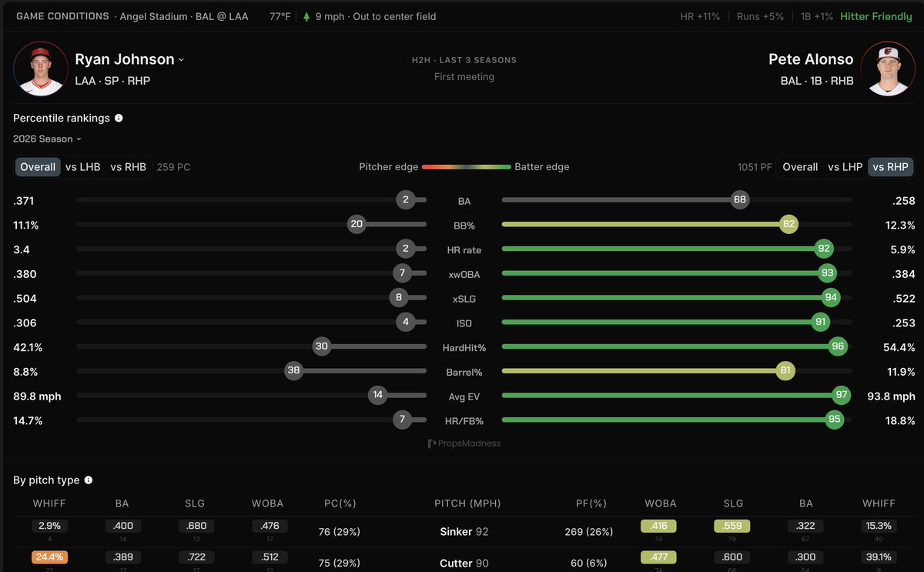Click the 269 (26%) Sinker faced count
Image resolution: width=924 pixels, height=572 pixels.
tap(588, 531)
